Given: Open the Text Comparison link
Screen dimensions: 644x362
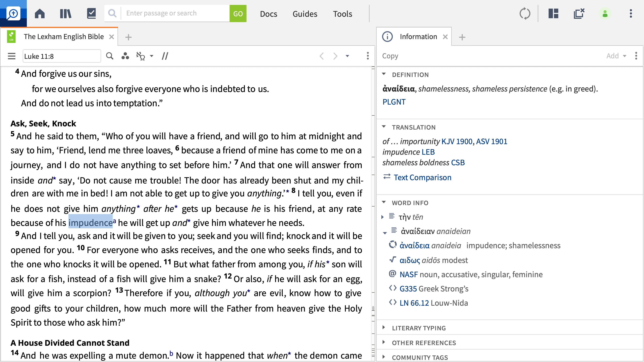Looking at the screenshot, I should pyautogui.click(x=422, y=177).
